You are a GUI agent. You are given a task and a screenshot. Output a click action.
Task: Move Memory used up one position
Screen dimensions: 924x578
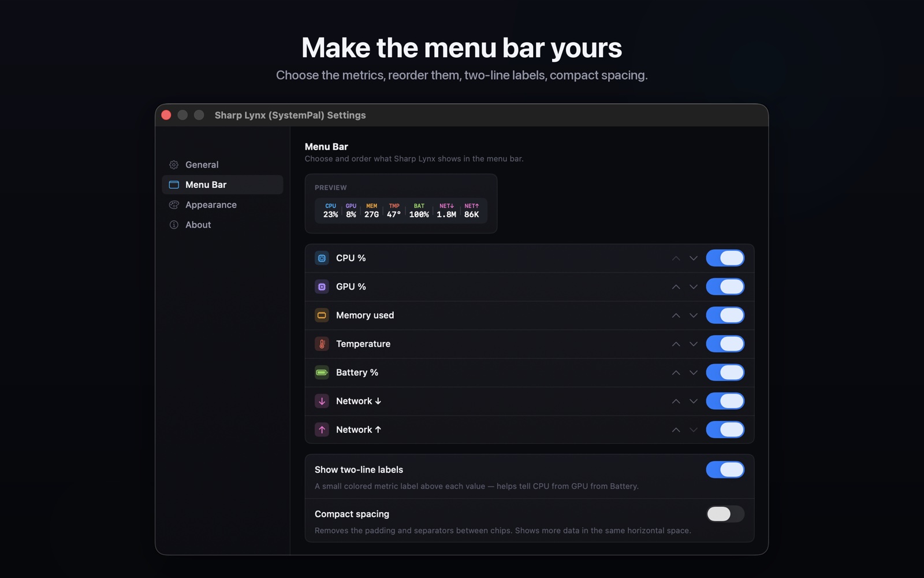tap(676, 316)
